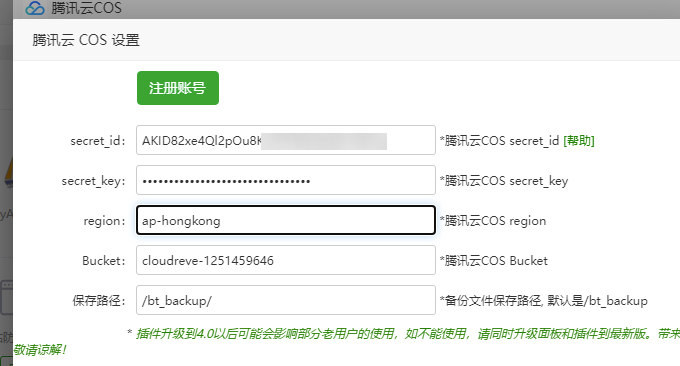Click the *腾讯云COS region hint text
Image resolution: width=680 pixels, height=366 pixels.
[493, 221]
